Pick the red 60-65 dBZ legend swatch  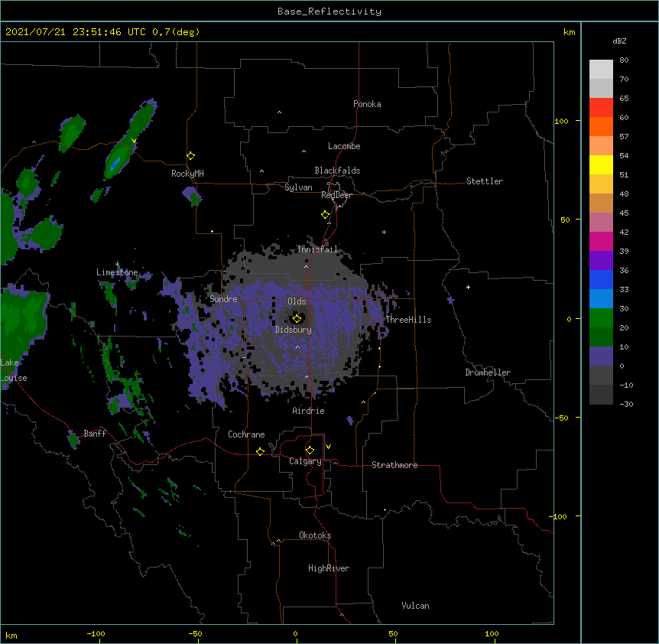(601, 108)
